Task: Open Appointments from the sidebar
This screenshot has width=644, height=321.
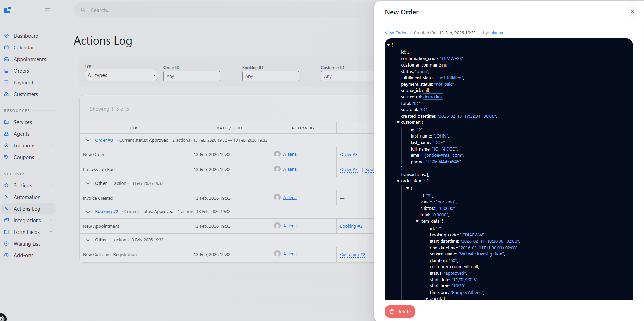Action: point(29,59)
